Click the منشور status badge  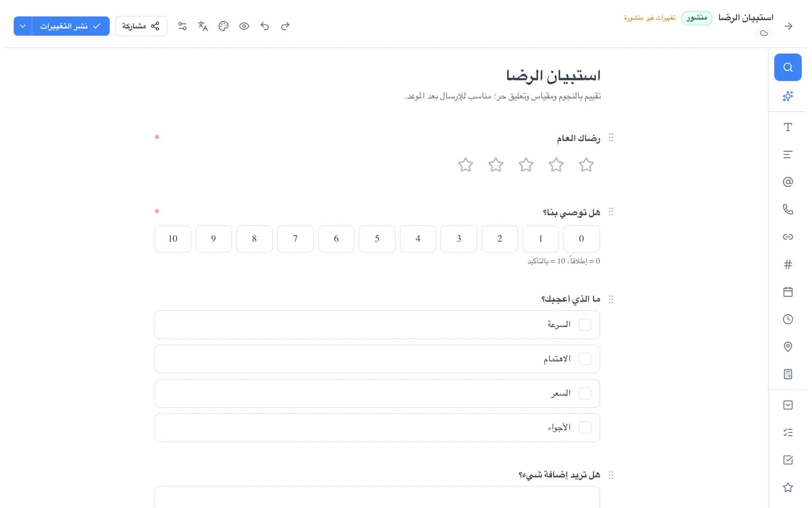pos(696,18)
